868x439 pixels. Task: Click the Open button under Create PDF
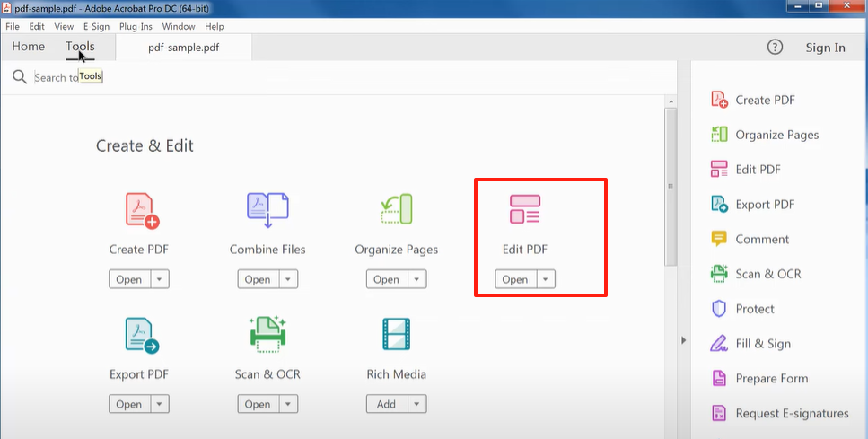129,279
